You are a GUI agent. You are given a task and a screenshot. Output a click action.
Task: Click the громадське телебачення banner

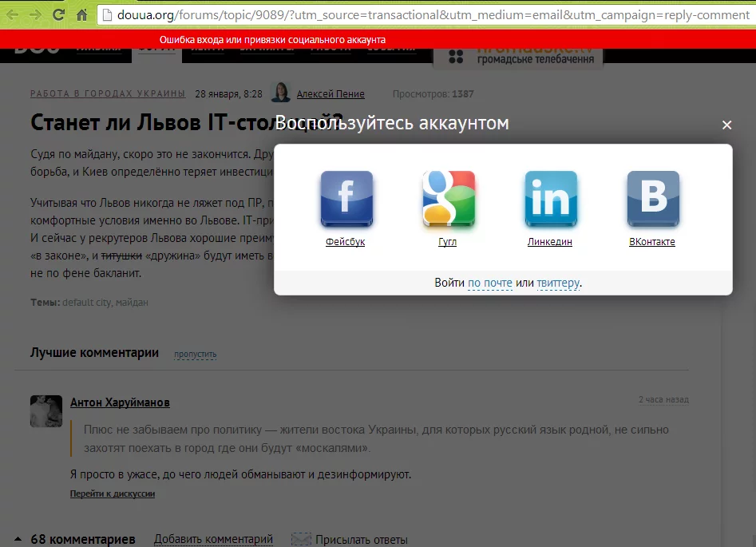click(x=518, y=58)
